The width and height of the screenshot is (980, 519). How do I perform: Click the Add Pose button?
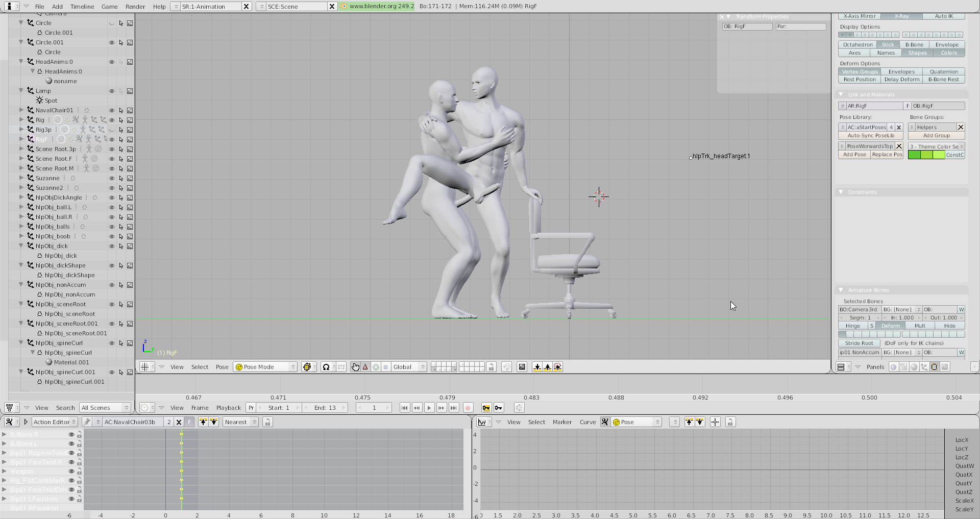tap(854, 155)
